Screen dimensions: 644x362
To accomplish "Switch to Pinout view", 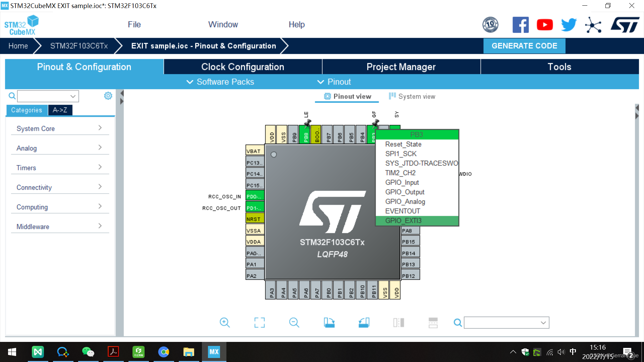I will tap(347, 97).
